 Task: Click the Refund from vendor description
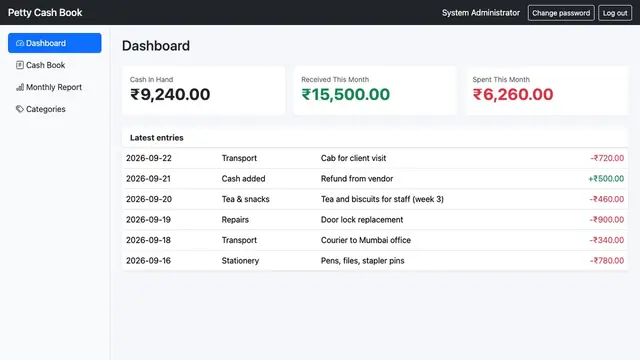click(357, 178)
